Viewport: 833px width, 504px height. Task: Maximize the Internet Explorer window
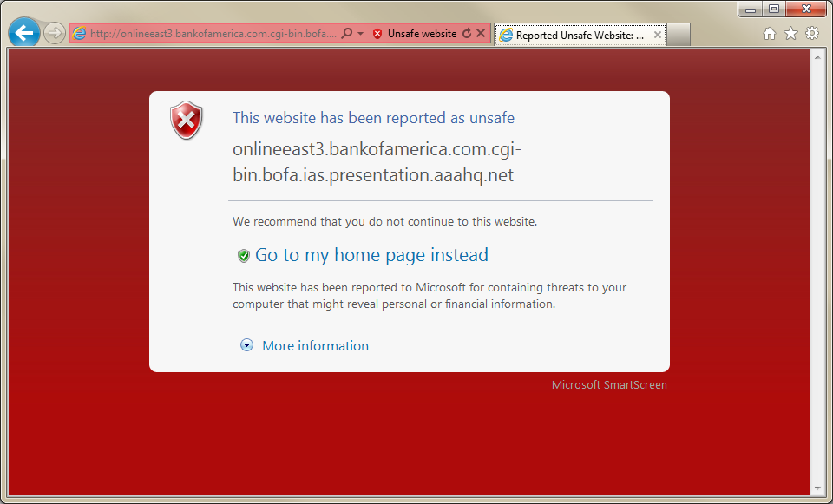(774, 9)
